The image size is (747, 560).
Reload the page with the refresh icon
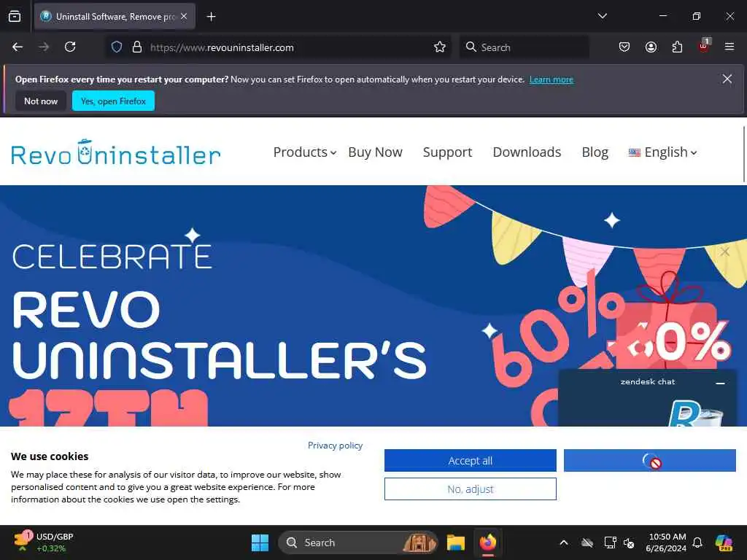pos(70,47)
